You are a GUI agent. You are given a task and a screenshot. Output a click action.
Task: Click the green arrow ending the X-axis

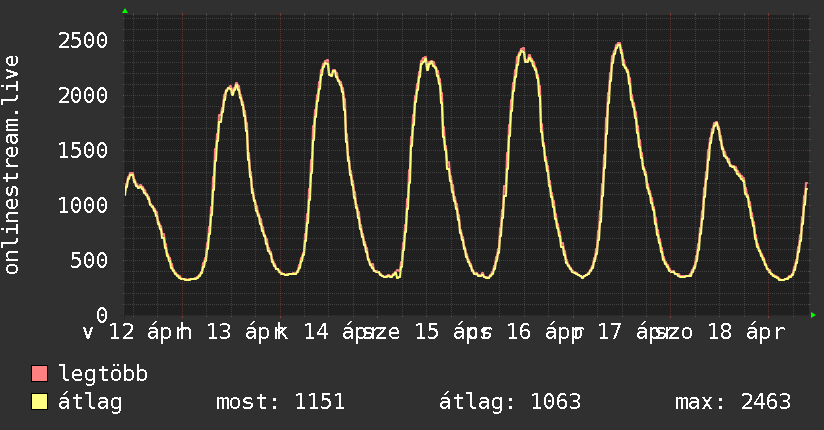click(x=814, y=315)
